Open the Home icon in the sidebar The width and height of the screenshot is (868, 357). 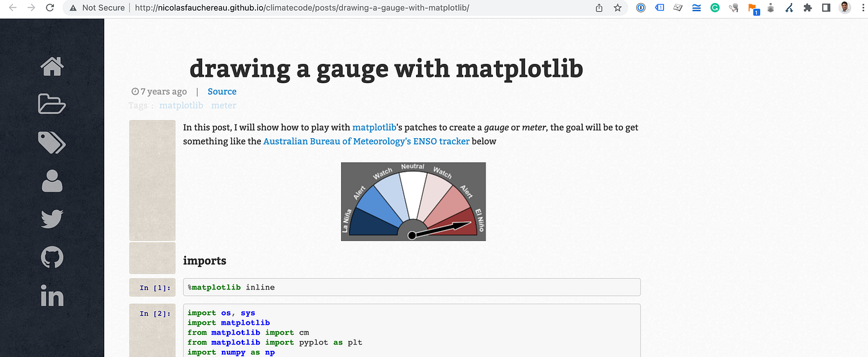pos(52,66)
